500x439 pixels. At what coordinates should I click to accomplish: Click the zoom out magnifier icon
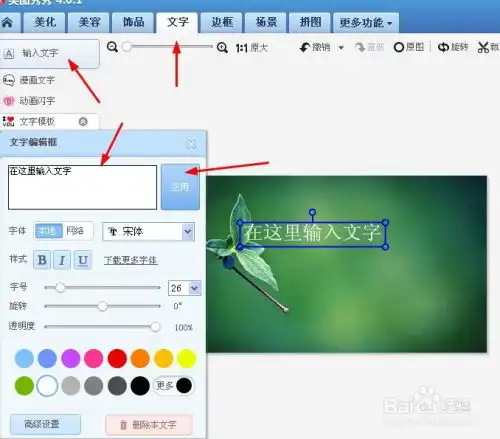point(112,47)
